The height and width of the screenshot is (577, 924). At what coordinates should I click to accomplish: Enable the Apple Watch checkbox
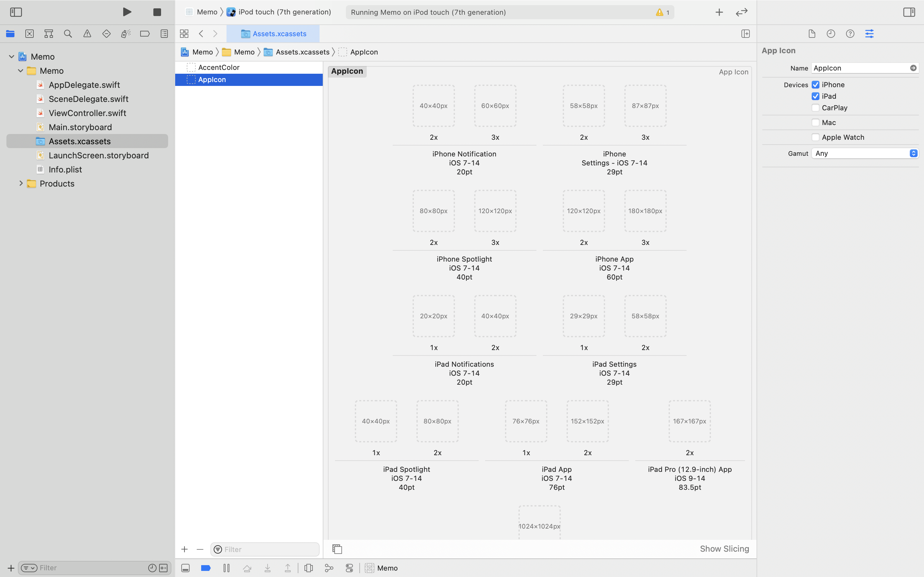[816, 137]
